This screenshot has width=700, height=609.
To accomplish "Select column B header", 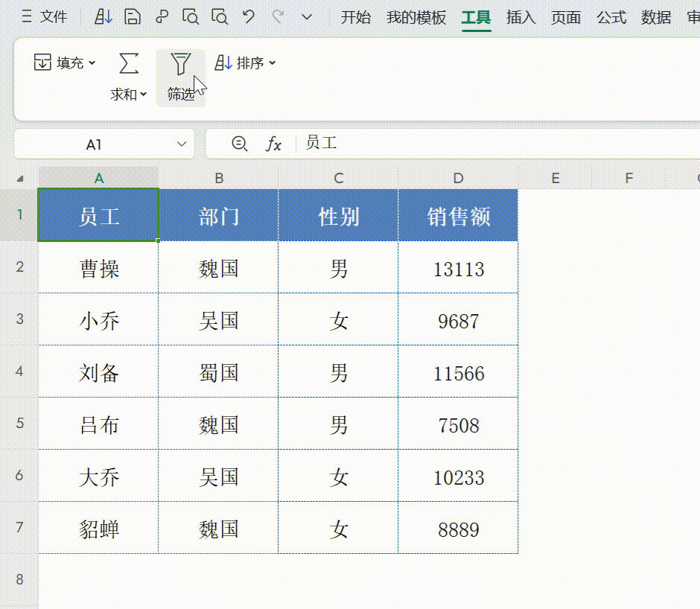I will coord(219,178).
